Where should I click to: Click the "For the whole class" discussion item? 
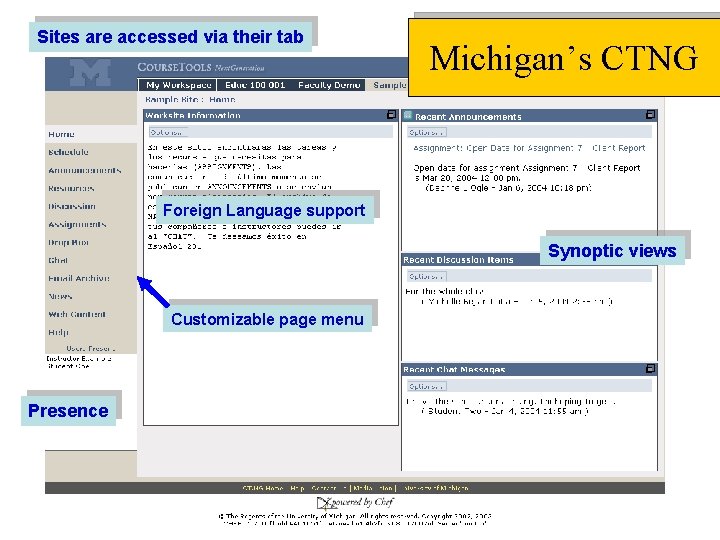pyautogui.click(x=444, y=291)
